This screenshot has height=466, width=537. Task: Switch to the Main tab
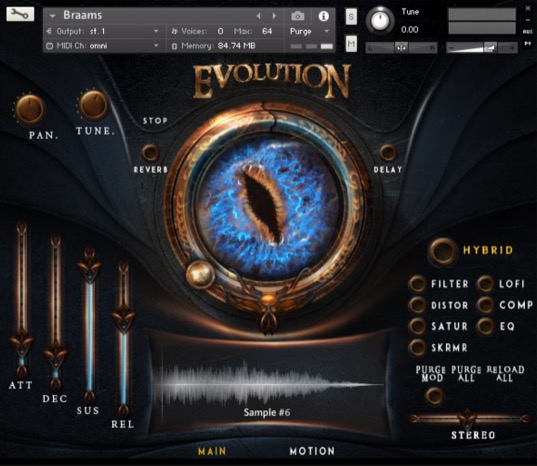tap(212, 451)
